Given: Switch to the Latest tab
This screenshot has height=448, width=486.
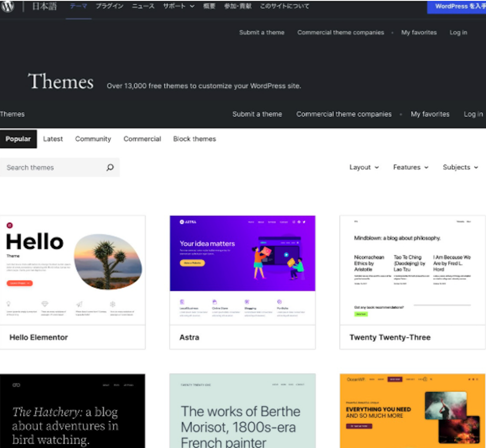Looking at the screenshot, I should (x=53, y=139).
